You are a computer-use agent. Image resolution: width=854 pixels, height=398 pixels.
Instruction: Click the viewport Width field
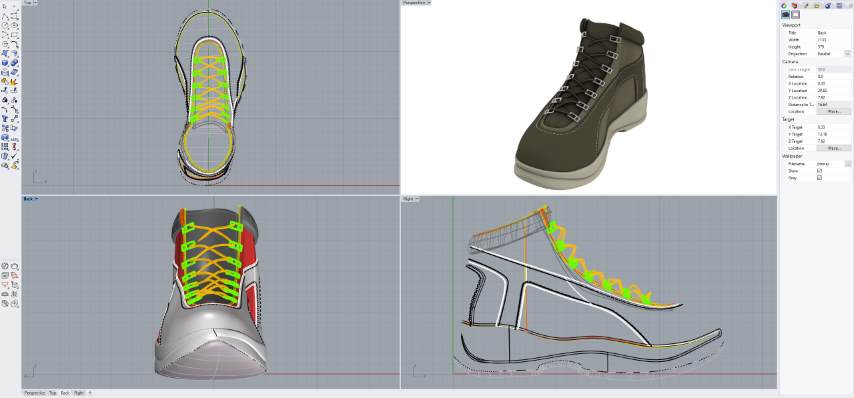(833, 40)
